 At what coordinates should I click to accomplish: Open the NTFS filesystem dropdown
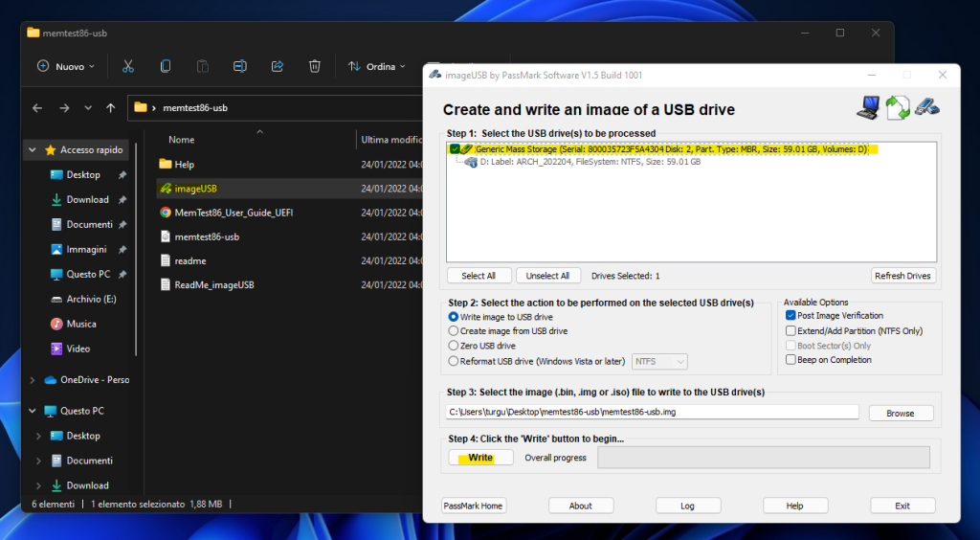click(660, 361)
